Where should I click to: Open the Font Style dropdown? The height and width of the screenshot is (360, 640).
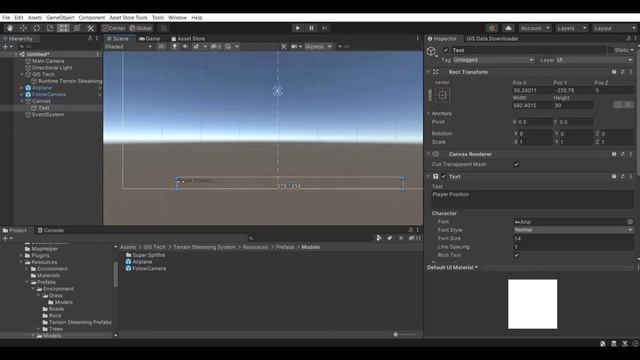(573, 230)
